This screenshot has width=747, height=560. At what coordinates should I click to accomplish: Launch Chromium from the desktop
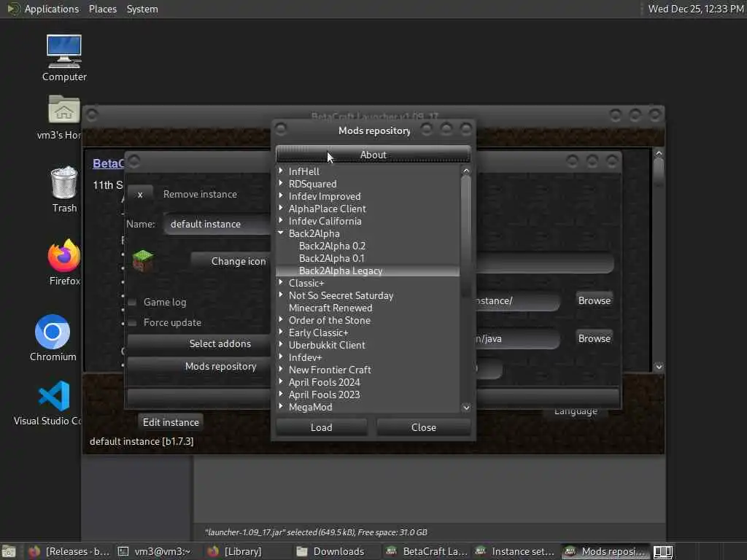click(x=53, y=338)
